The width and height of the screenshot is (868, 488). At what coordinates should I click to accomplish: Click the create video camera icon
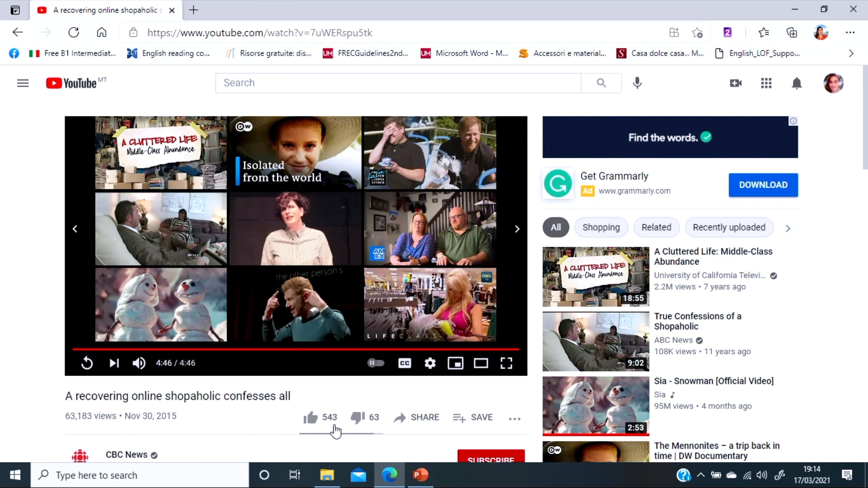coord(736,83)
